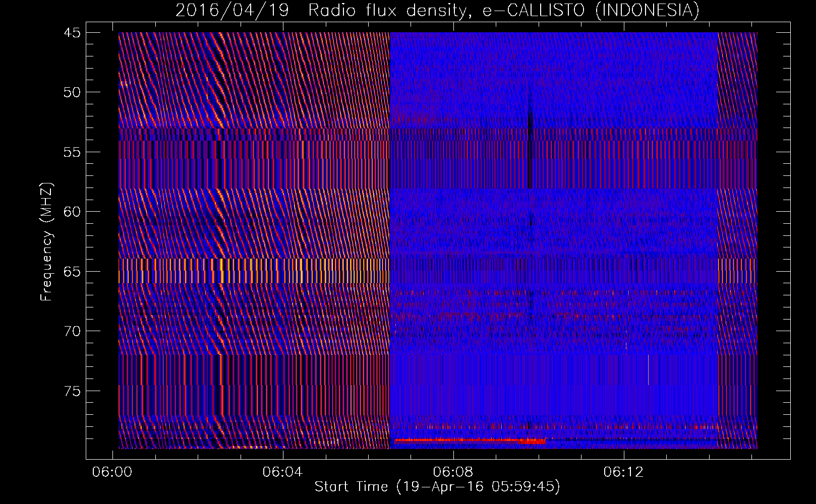Click the 65 frequency tick label
The height and width of the screenshot is (504, 816).
(x=72, y=272)
